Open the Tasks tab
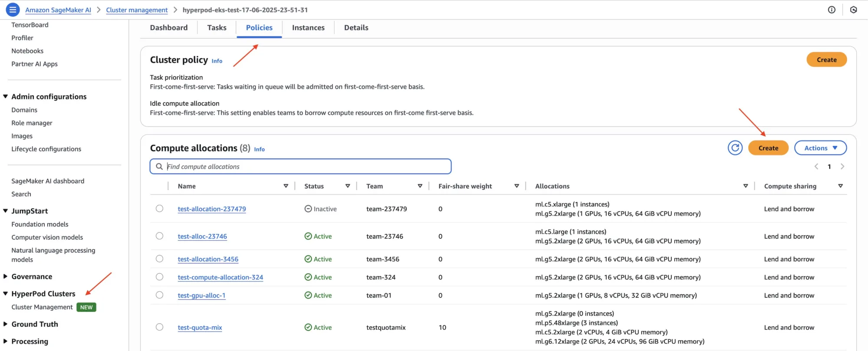The image size is (868, 351). coord(217,28)
